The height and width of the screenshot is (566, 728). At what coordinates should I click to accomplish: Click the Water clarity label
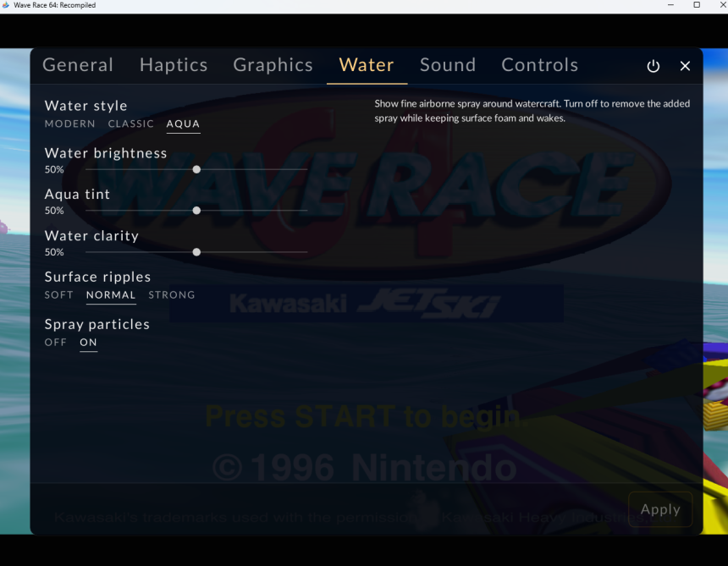point(92,236)
